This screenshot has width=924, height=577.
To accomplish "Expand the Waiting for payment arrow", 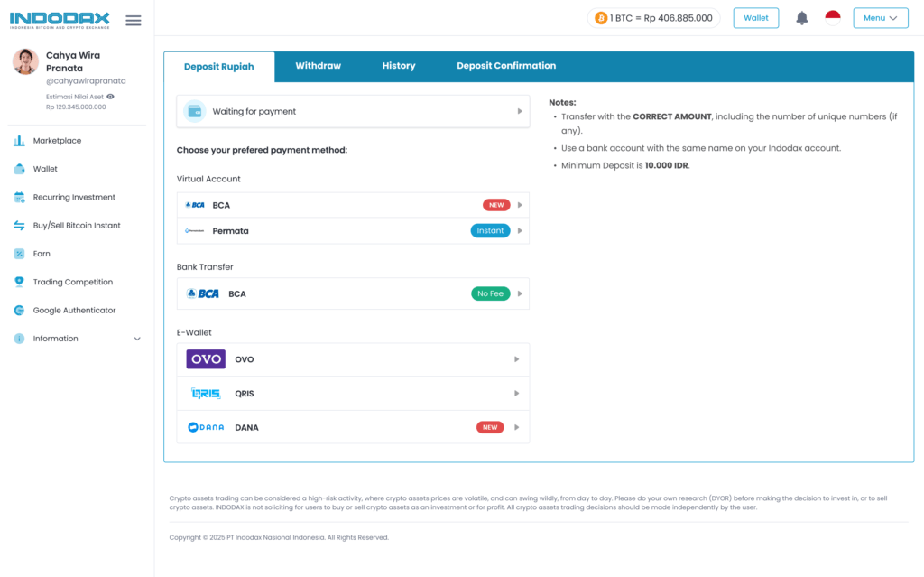I will pos(520,111).
